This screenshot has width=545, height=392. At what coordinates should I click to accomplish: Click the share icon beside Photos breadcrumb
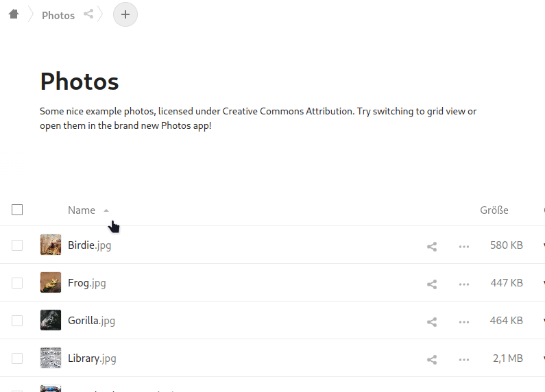click(x=88, y=14)
